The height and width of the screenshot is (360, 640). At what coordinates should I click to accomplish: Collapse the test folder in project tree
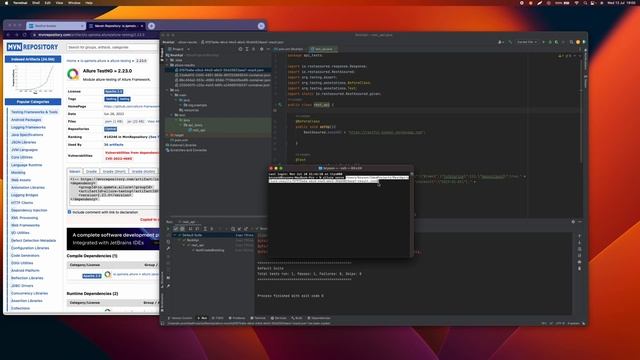tap(171, 115)
